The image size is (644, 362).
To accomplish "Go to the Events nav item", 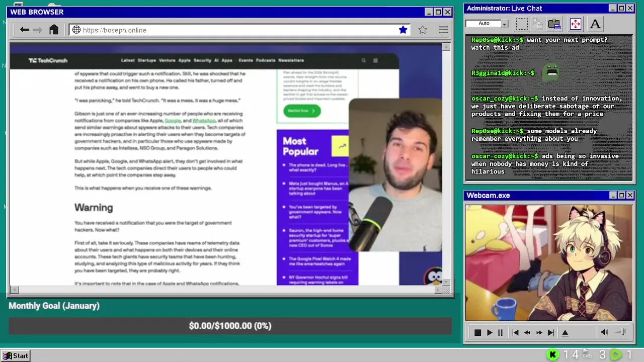I will 246,60.
